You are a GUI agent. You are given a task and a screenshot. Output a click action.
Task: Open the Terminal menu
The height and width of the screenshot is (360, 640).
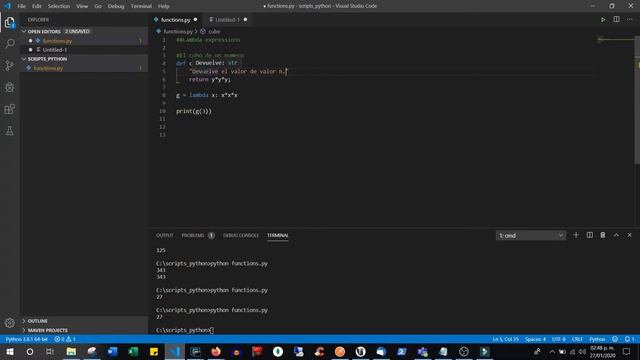pyautogui.click(x=141, y=6)
